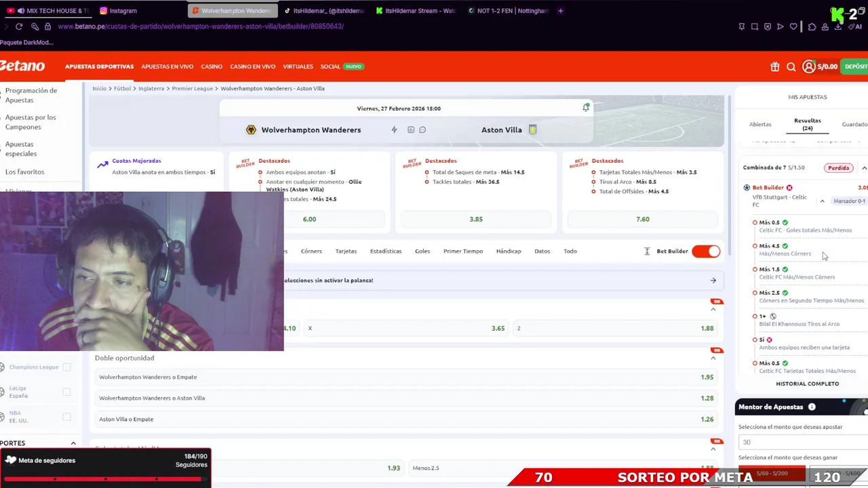
Task: Open the browser downloads icon
Action: [x=838, y=26]
